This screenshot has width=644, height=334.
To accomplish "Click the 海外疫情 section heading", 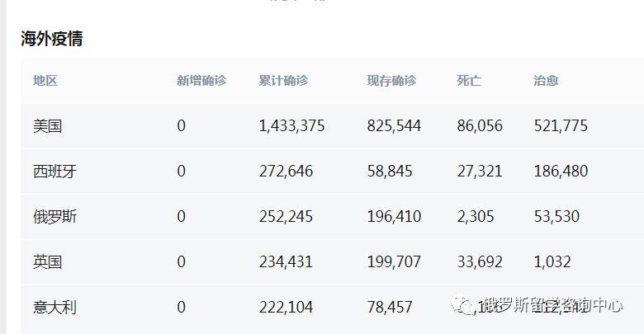I will [52, 39].
